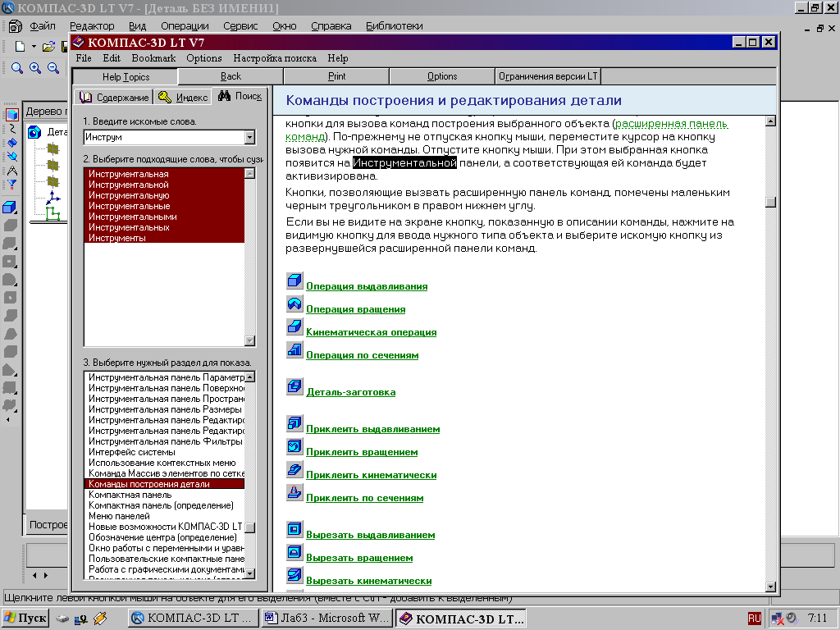Click the Ограничения версии LT button
The width and height of the screenshot is (840, 630).
point(548,76)
